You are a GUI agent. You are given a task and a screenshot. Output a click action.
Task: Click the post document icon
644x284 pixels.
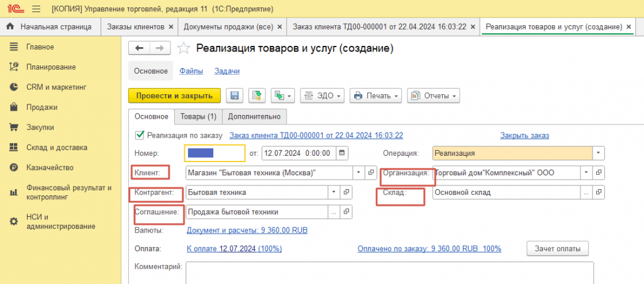[x=257, y=96]
